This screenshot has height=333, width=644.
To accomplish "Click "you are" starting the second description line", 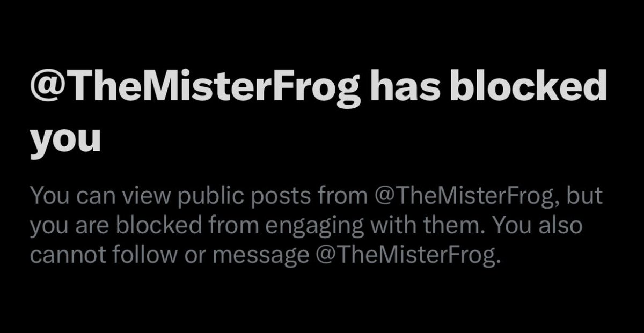I will point(64,226).
